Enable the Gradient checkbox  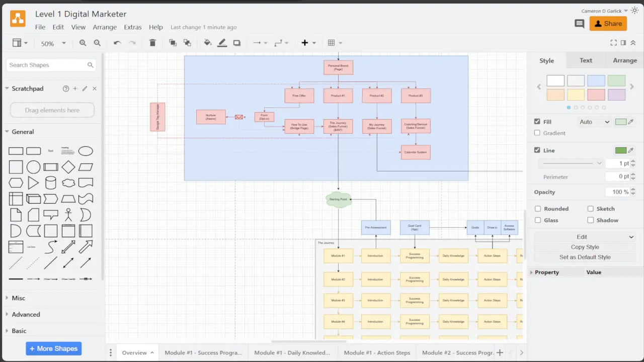(537, 133)
